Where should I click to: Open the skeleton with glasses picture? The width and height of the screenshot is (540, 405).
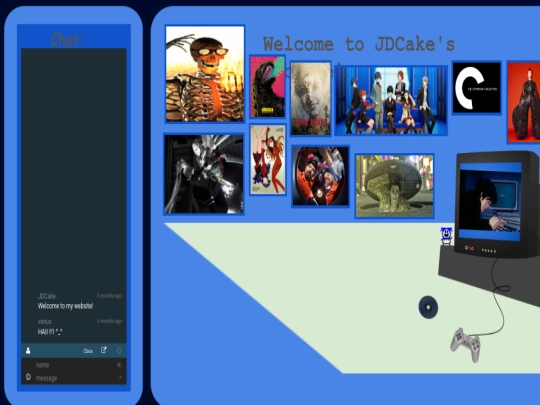click(205, 74)
